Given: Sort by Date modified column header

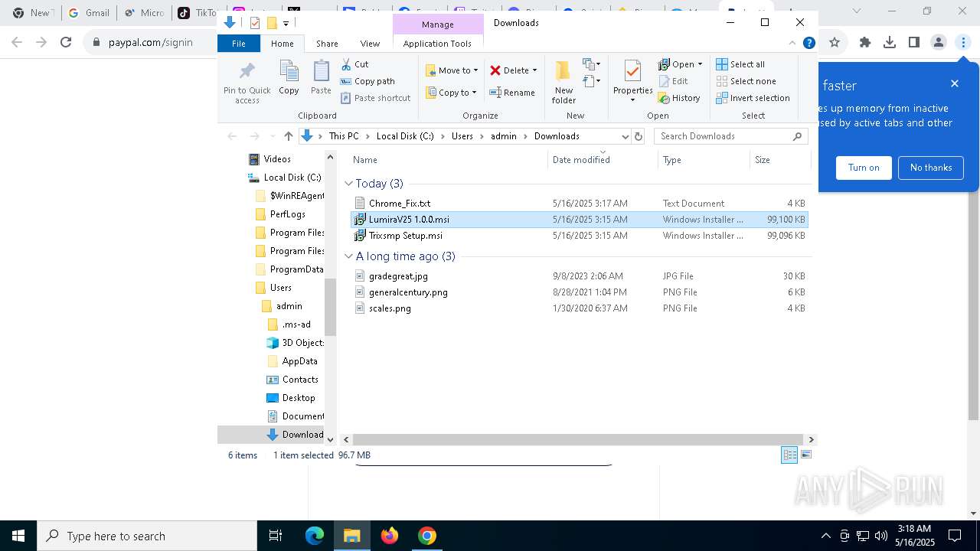Looking at the screenshot, I should [x=603, y=159].
